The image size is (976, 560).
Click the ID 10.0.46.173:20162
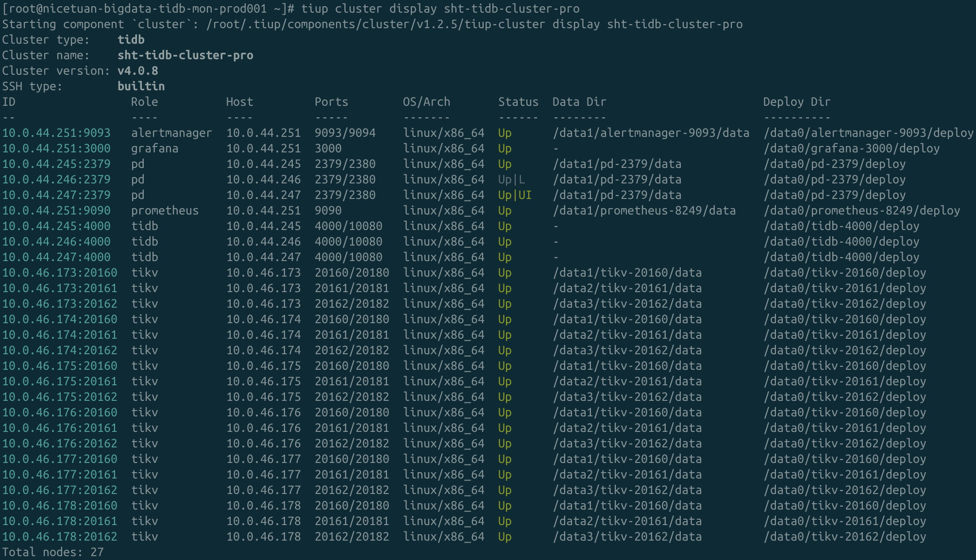coord(60,304)
